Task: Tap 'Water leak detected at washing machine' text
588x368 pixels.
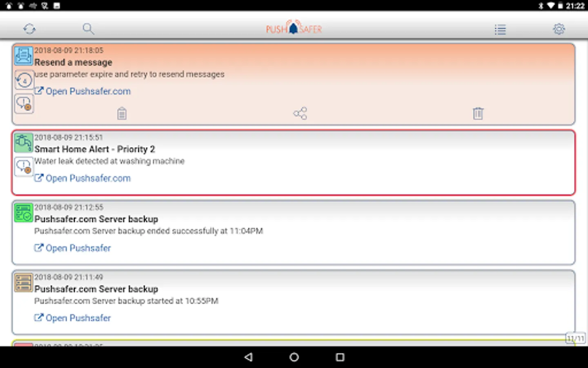Action: [x=109, y=161]
